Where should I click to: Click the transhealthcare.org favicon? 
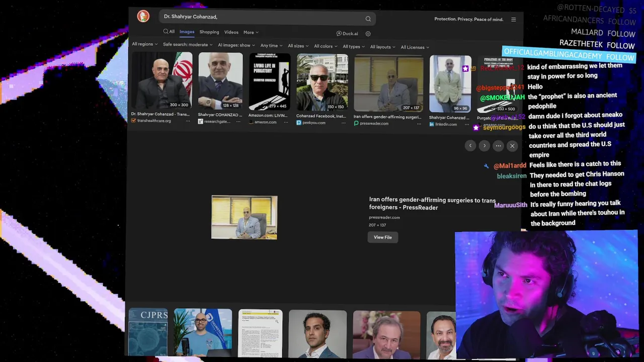133,121
